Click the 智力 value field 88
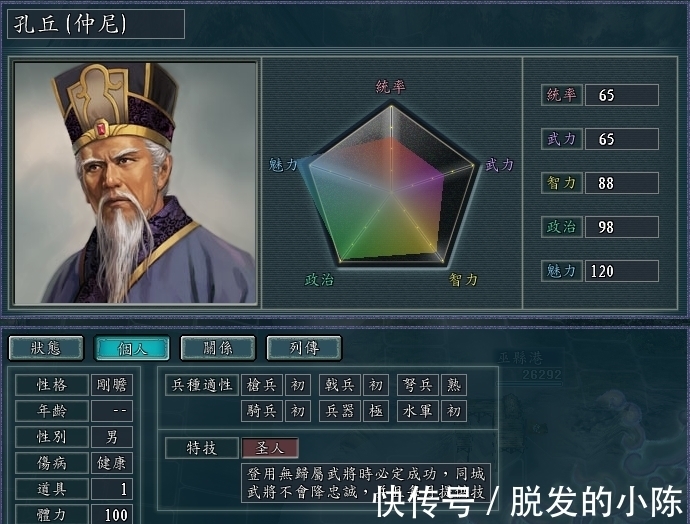Screen dimensions: 690x524 622,183
